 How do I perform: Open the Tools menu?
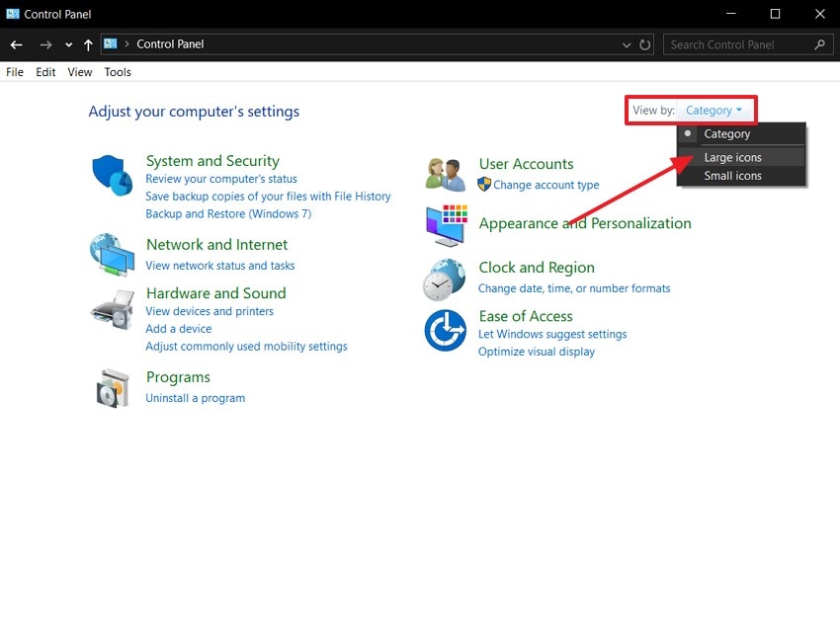click(118, 72)
